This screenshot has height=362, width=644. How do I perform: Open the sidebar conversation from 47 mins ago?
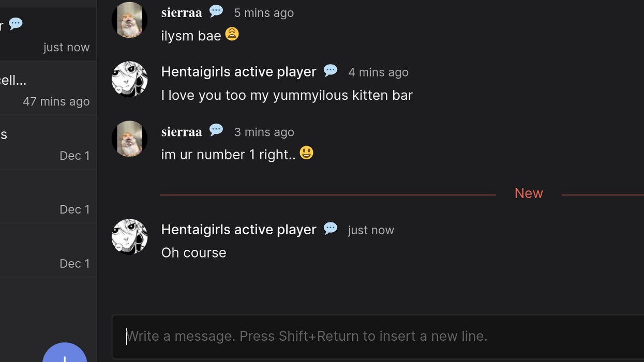pyautogui.click(x=47, y=89)
